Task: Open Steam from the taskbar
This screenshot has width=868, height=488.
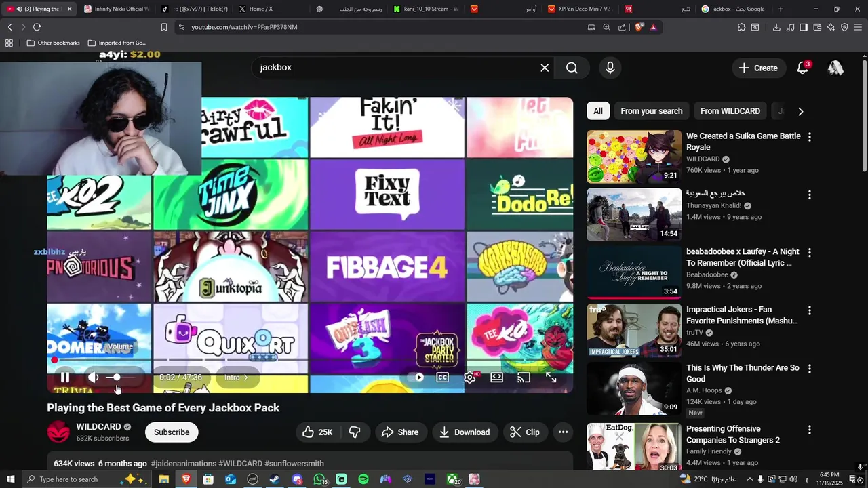Action: (275, 479)
